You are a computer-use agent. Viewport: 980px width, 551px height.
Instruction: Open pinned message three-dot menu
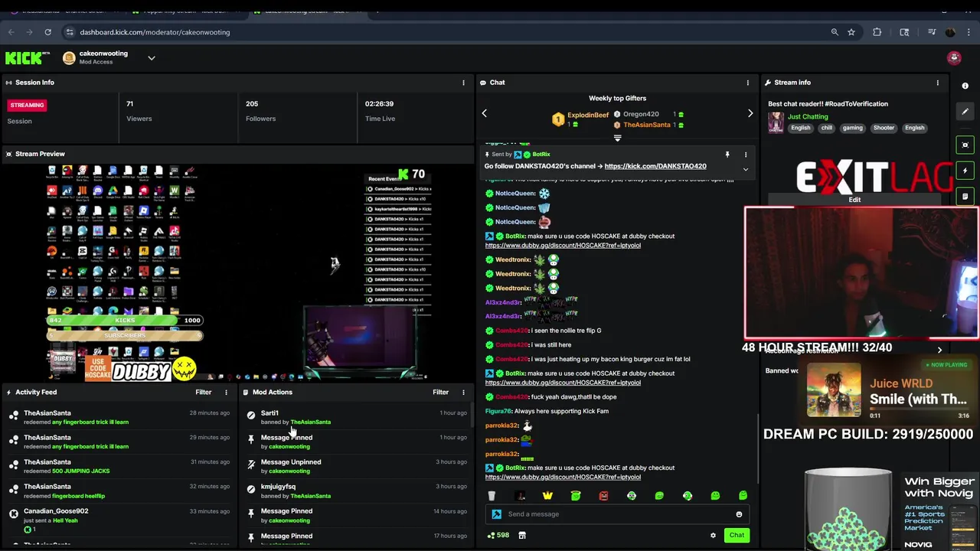point(746,155)
